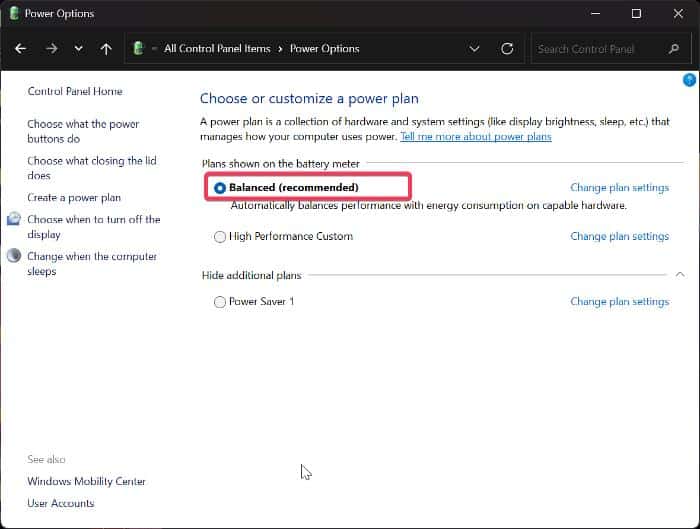Go forward with the Forward arrow

coord(52,49)
